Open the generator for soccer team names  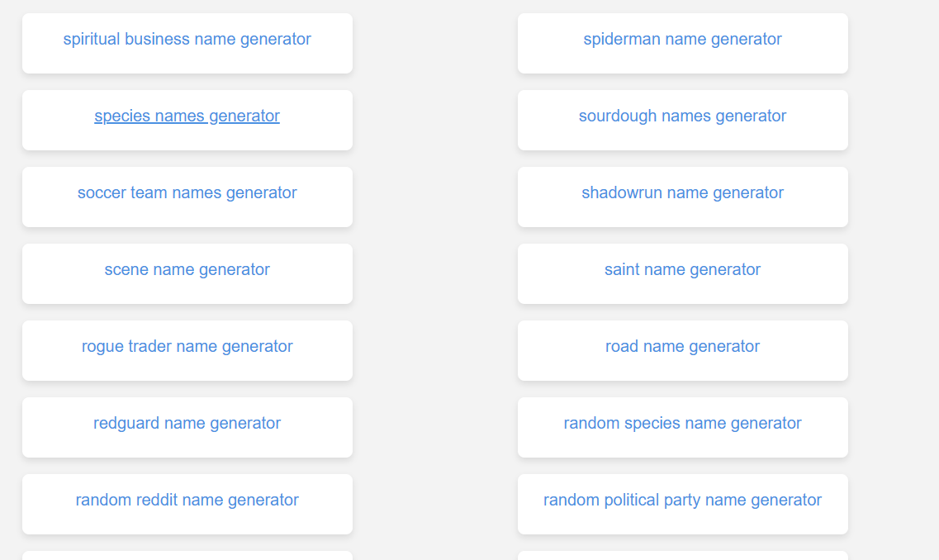pos(187,192)
